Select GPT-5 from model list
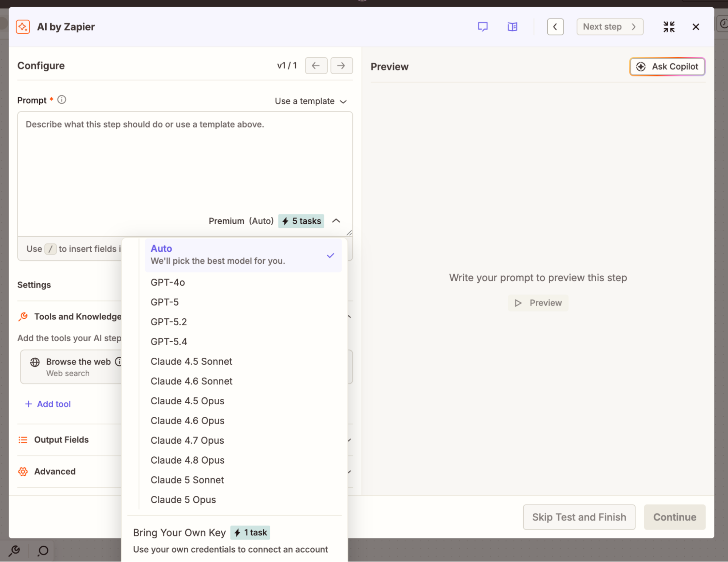 pos(243,302)
